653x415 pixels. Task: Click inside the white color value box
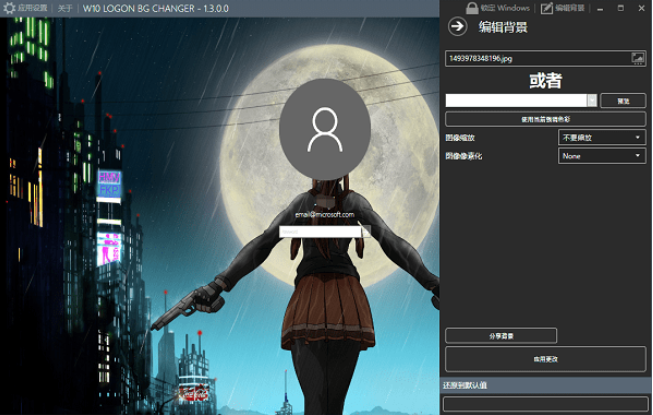516,100
